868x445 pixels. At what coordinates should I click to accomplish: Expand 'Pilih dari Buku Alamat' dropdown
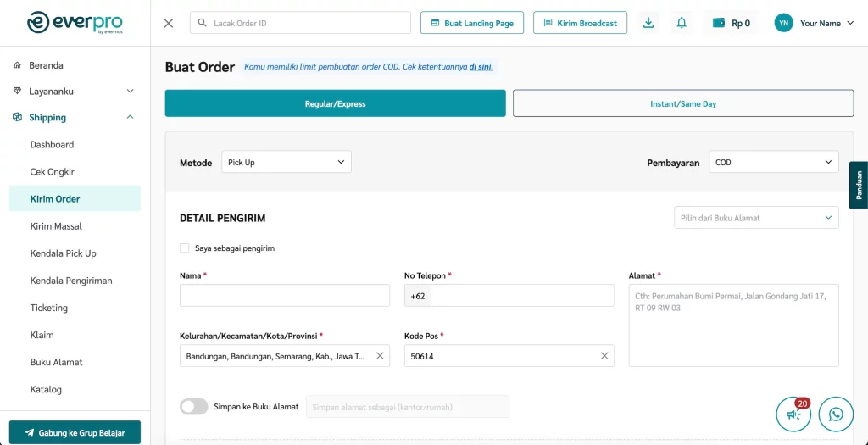click(756, 218)
